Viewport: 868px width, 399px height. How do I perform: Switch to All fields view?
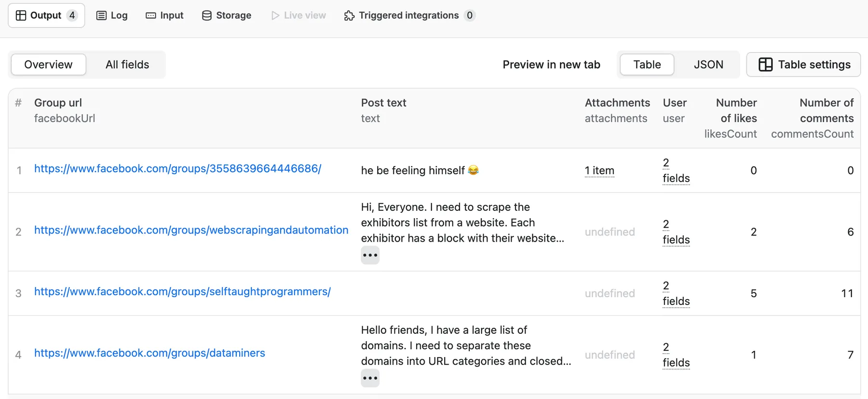127,65
